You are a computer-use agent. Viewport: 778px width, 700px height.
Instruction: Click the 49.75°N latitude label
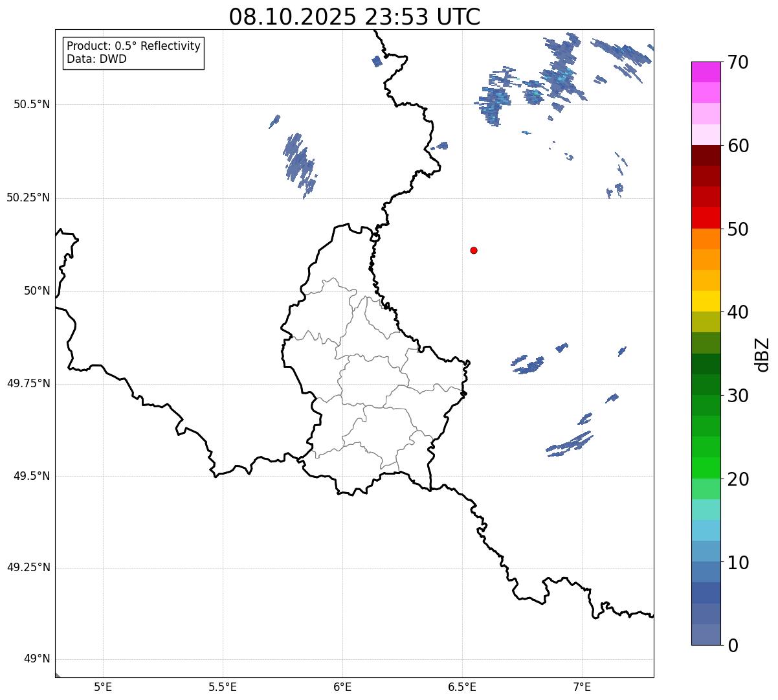[x=28, y=383]
